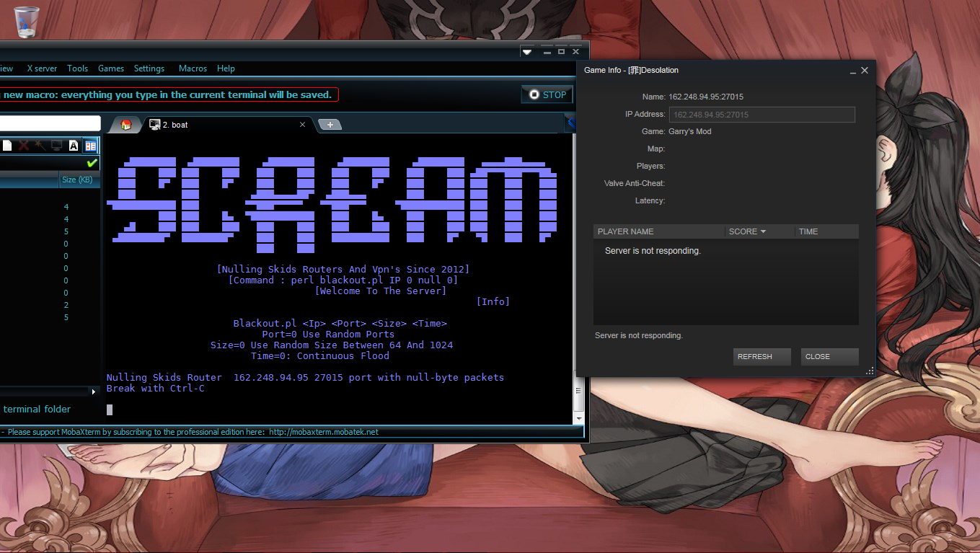Click the monitor icon in the file panel toolbar
The image size is (980, 553).
click(56, 146)
